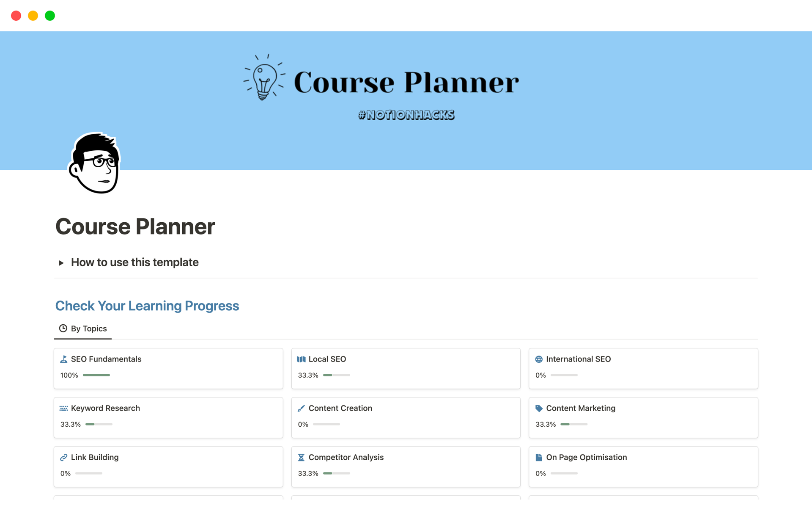Click the SEO Fundamentals card icon
This screenshot has width=812, height=508.
click(x=64, y=359)
